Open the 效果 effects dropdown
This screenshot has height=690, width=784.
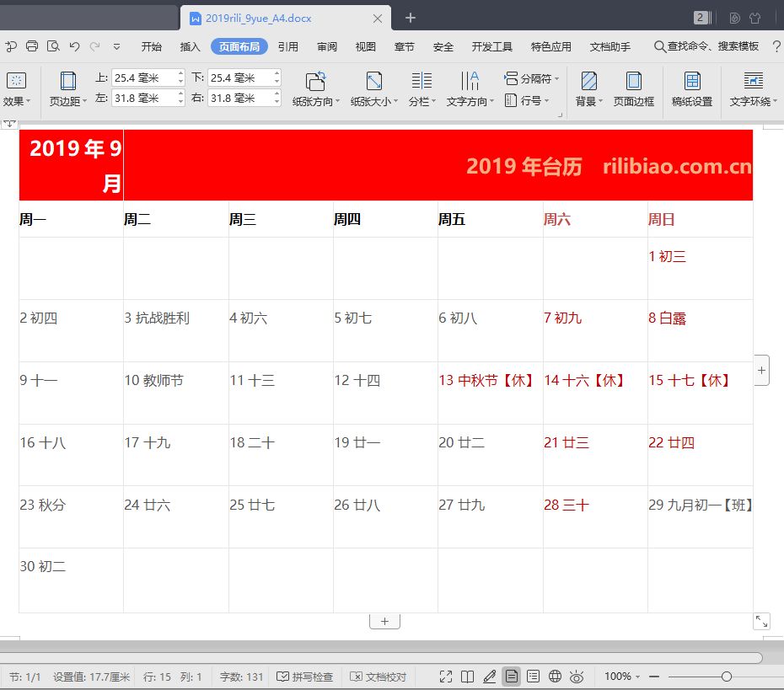(17, 89)
